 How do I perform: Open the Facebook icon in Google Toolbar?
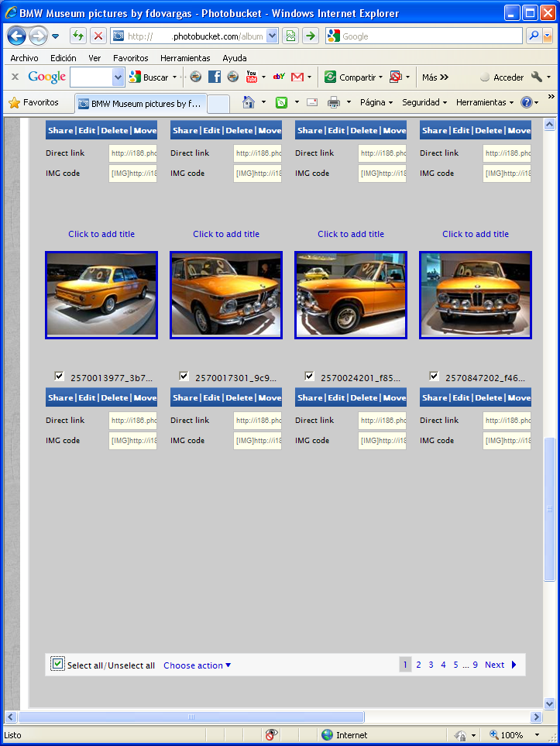coord(215,77)
